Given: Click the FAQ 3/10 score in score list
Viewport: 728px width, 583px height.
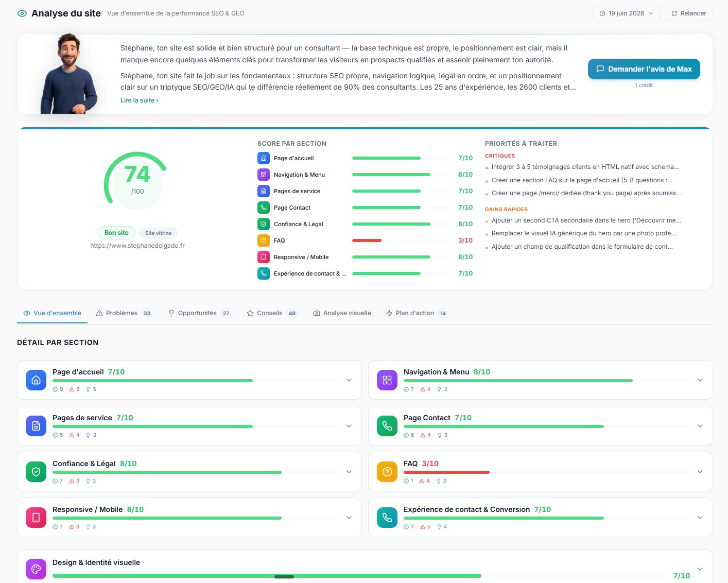Looking at the screenshot, I should point(465,241).
